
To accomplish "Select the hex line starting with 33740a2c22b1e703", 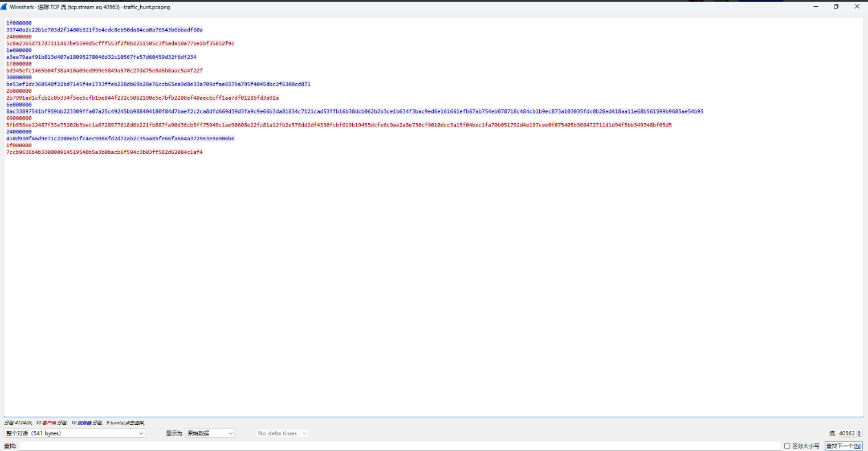I will (x=104, y=30).
